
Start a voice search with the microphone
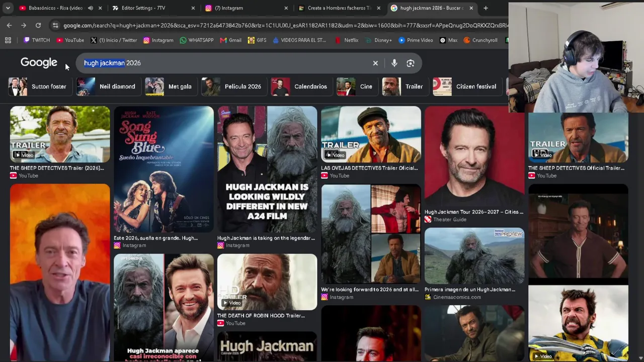pos(394,63)
